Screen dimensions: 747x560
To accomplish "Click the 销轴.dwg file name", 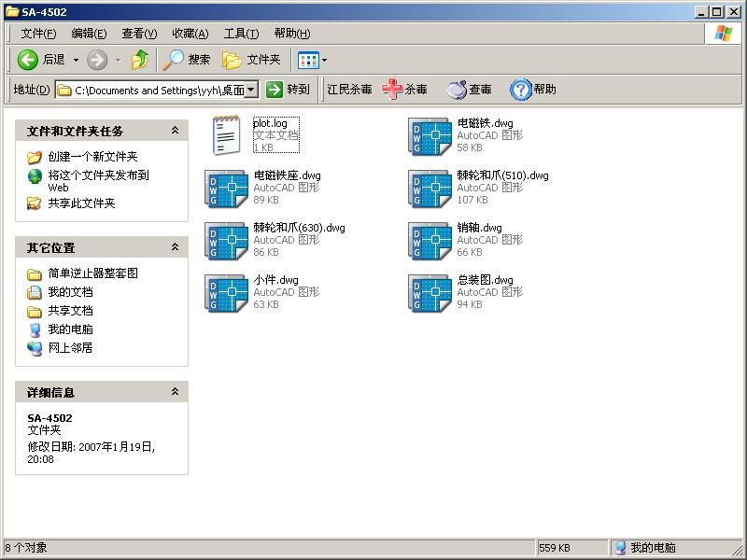I will (x=479, y=228).
